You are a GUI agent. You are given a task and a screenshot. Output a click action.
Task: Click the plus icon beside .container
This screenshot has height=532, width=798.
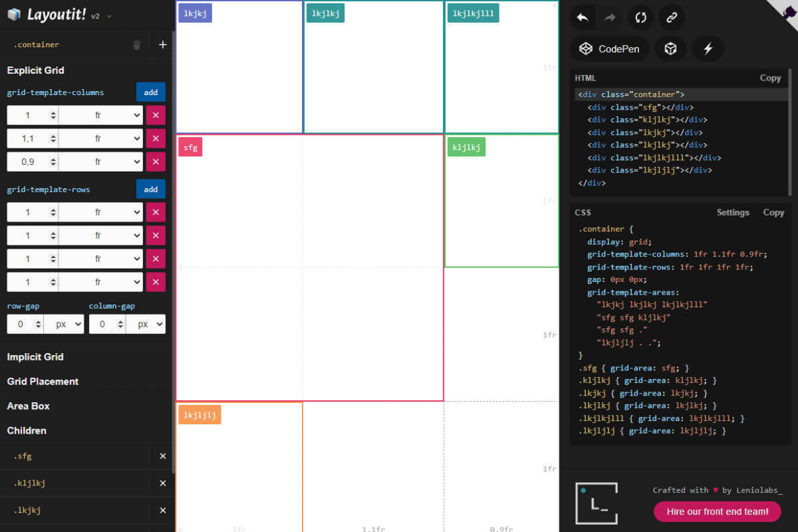click(162, 45)
